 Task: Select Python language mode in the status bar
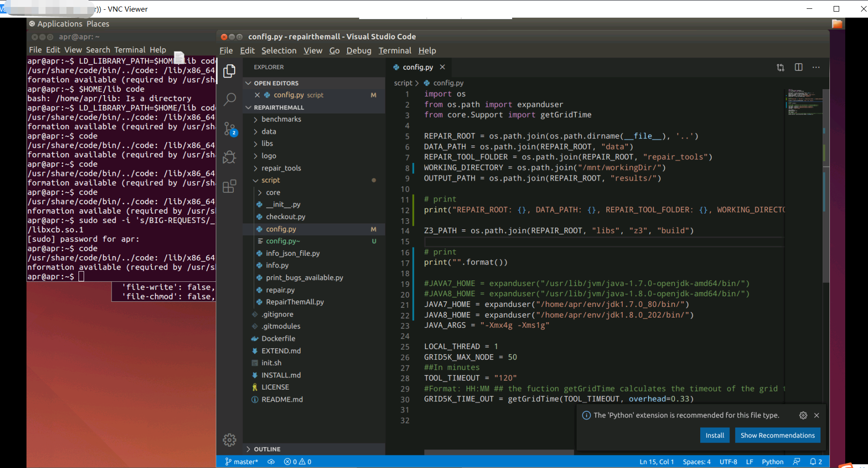773,461
